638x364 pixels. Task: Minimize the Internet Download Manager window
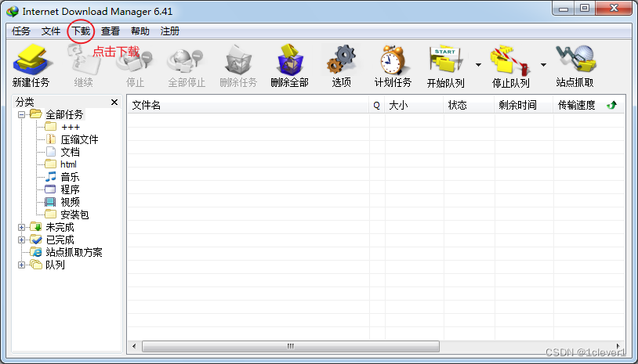pos(564,9)
